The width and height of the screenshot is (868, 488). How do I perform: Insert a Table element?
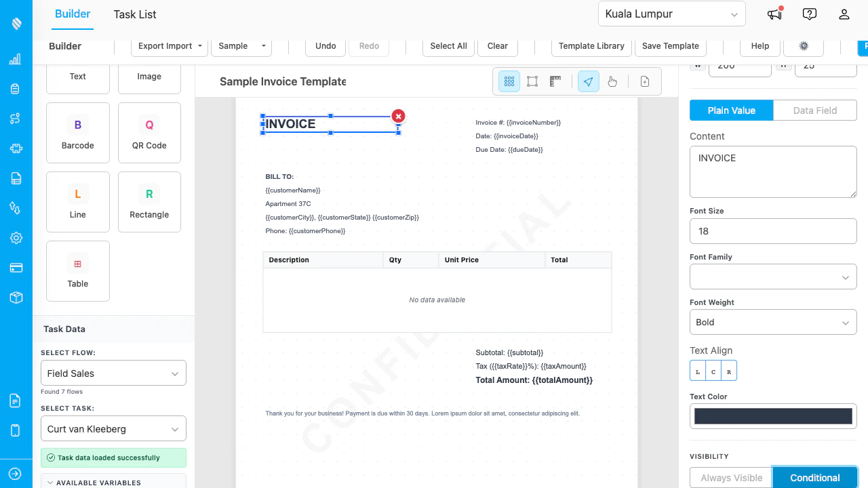pyautogui.click(x=77, y=270)
